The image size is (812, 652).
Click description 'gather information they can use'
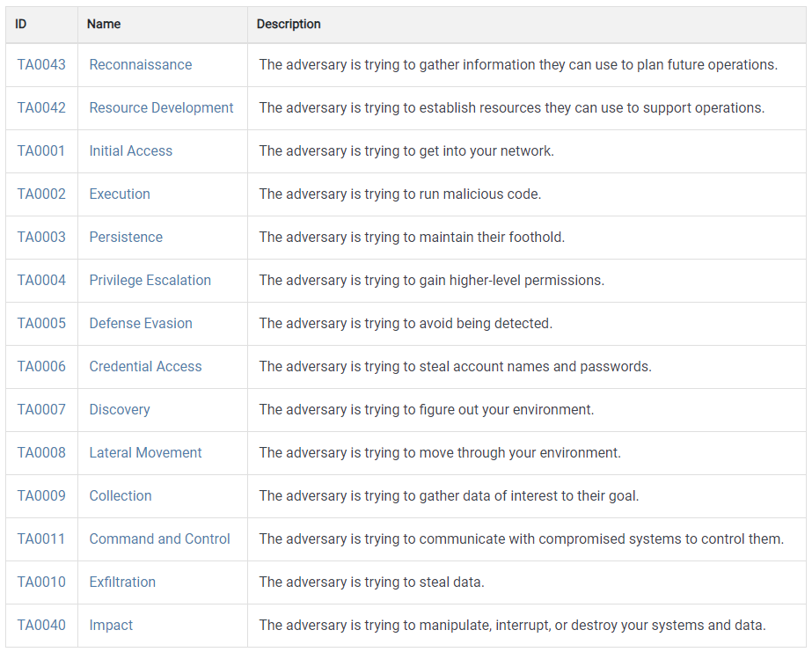(x=518, y=65)
